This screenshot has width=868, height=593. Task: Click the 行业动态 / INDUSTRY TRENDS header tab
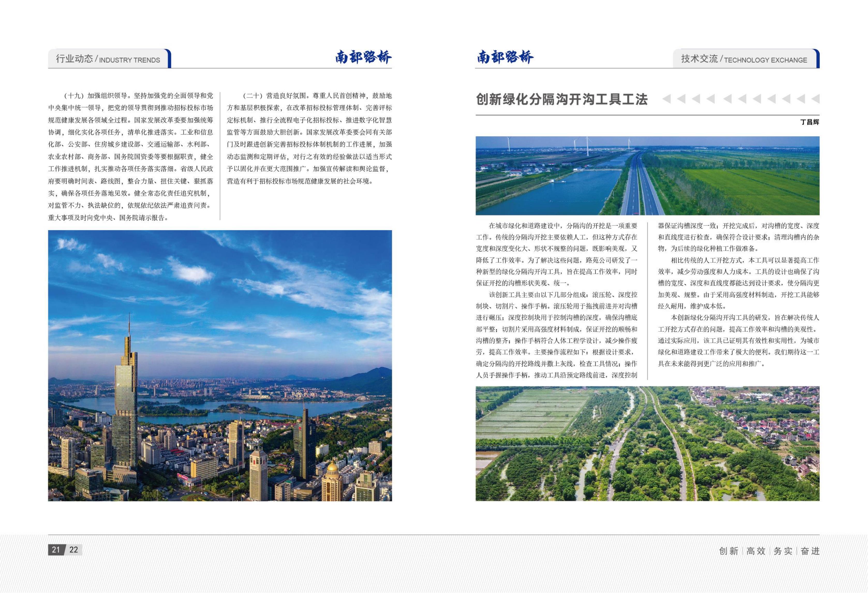pyautogui.click(x=109, y=59)
